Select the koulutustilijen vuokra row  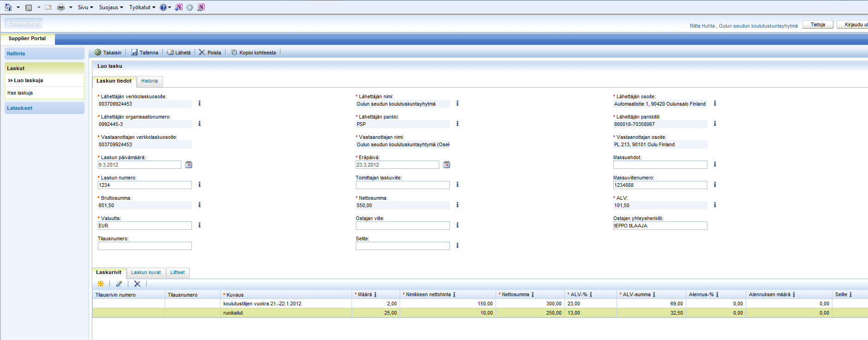(x=480, y=304)
